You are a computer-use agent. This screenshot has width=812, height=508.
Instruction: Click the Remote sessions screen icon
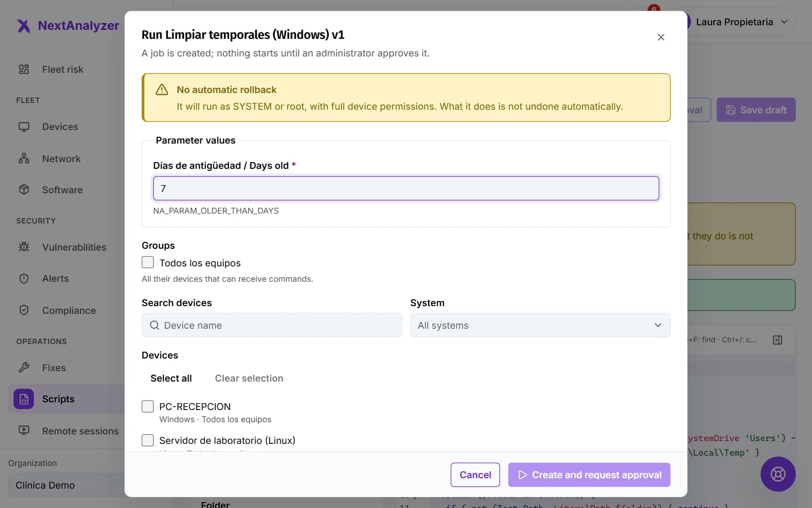(x=24, y=431)
